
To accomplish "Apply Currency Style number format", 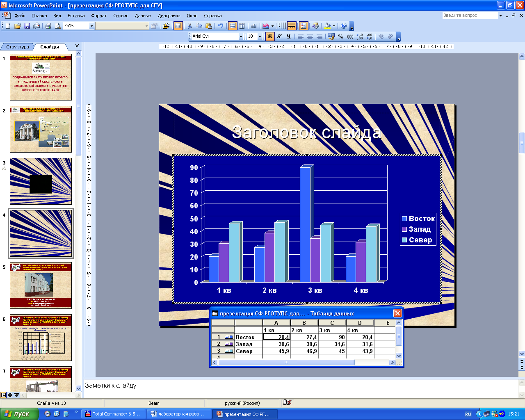I will (331, 37).
